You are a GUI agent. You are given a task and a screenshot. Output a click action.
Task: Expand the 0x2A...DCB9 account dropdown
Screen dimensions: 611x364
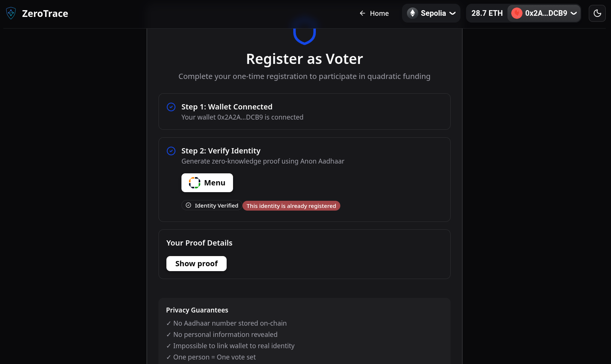coord(545,13)
